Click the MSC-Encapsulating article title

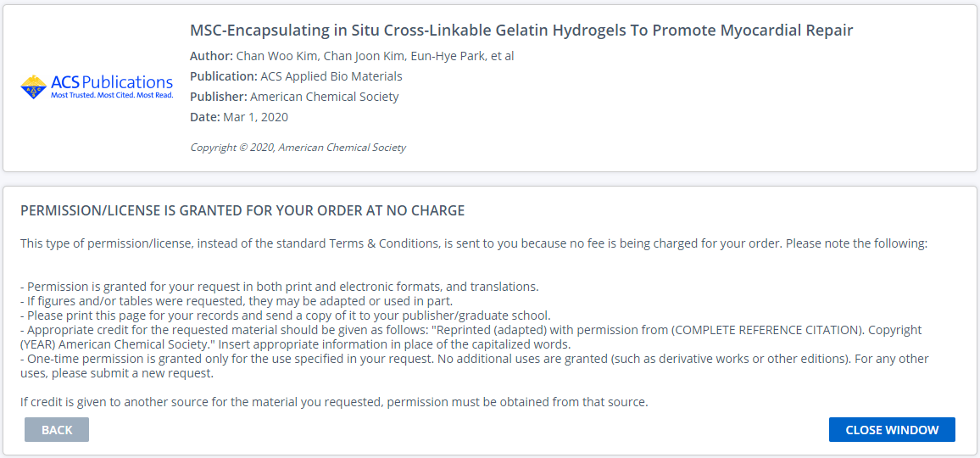[x=521, y=31]
